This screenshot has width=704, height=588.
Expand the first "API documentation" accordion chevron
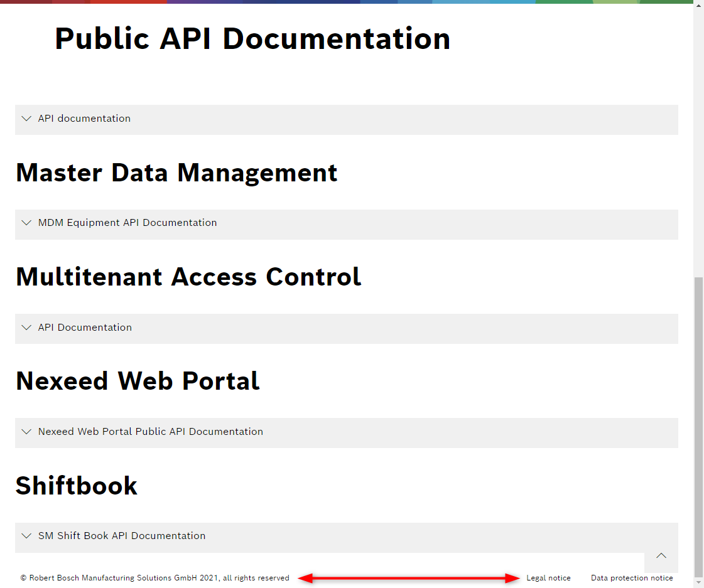click(26, 119)
